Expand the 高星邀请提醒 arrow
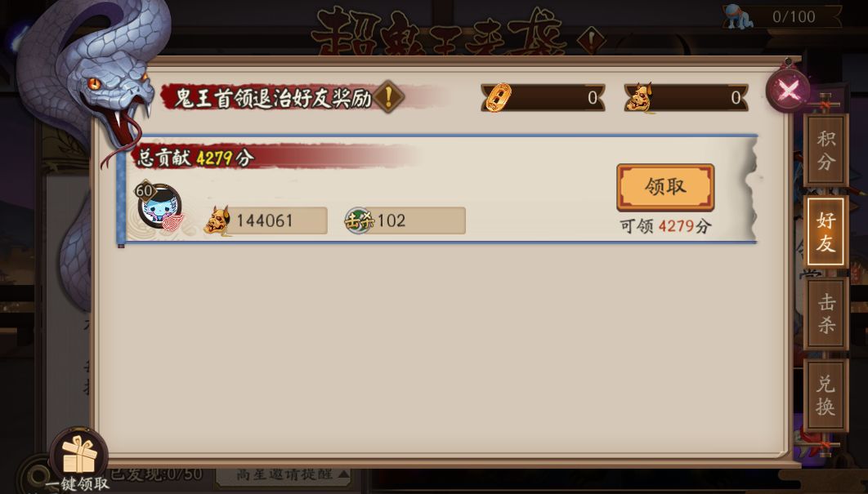 344,474
